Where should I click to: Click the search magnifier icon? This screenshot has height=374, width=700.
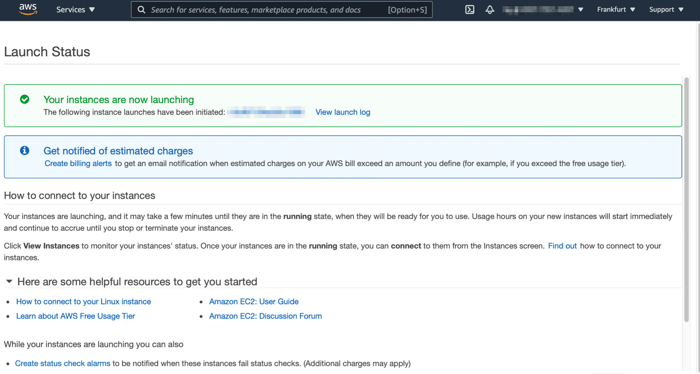pyautogui.click(x=141, y=9)
